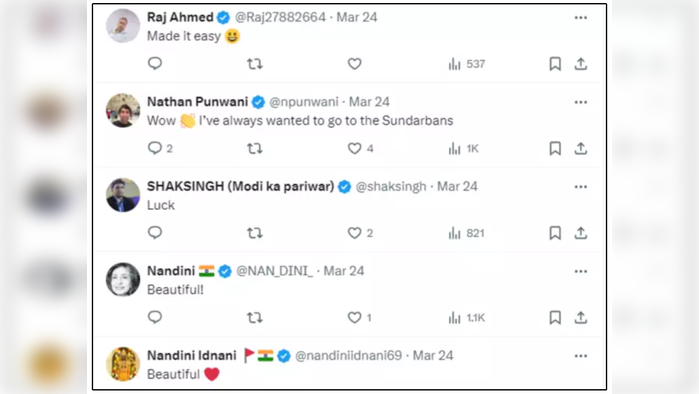Open the @shaksingh profile handle link

[391, 187]
